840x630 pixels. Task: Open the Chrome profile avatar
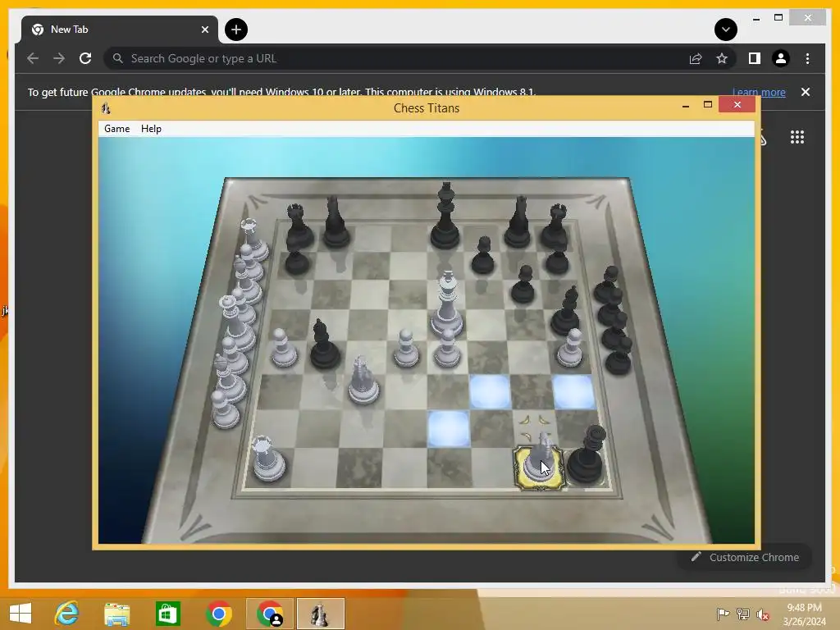click(781, 58)
